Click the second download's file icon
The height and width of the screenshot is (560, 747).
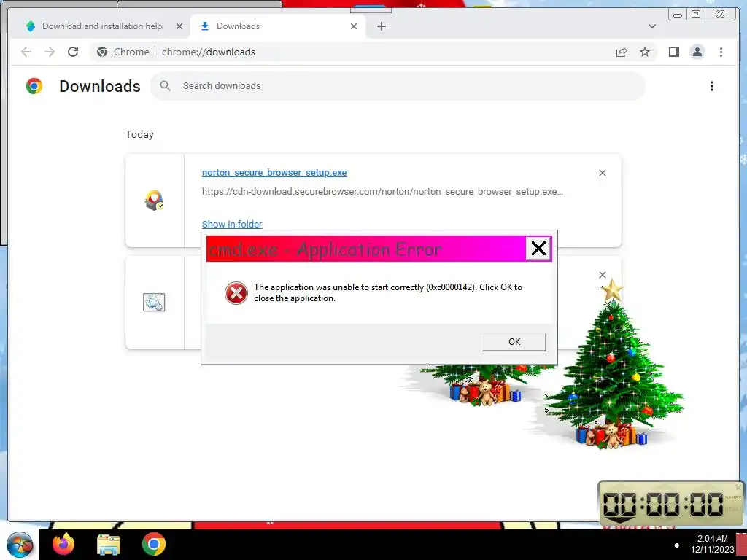(x=154, y=302)
